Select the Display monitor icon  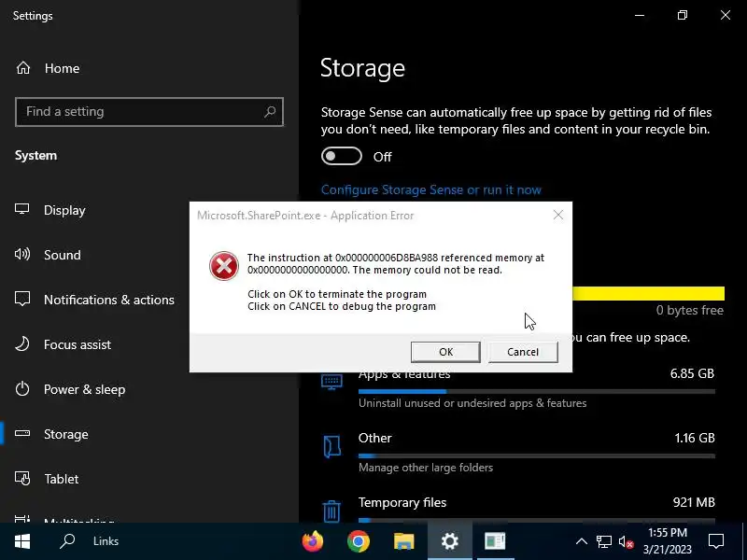pyautogui.click(x=21, y=209)
